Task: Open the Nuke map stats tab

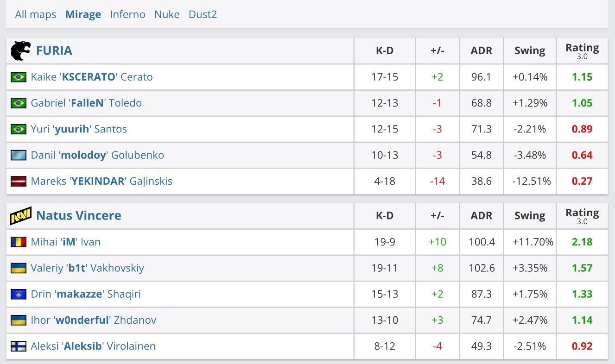Action: tap(167, 14)
